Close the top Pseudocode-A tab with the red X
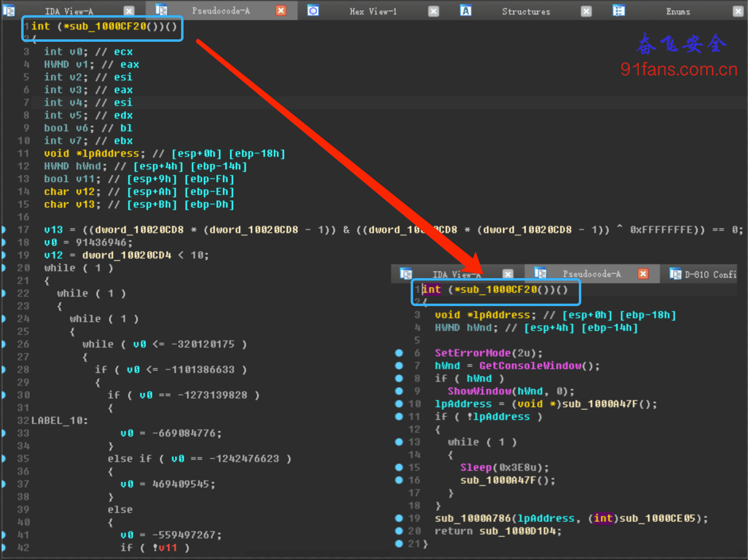This screenshot has width=748, height=560. 281,11
